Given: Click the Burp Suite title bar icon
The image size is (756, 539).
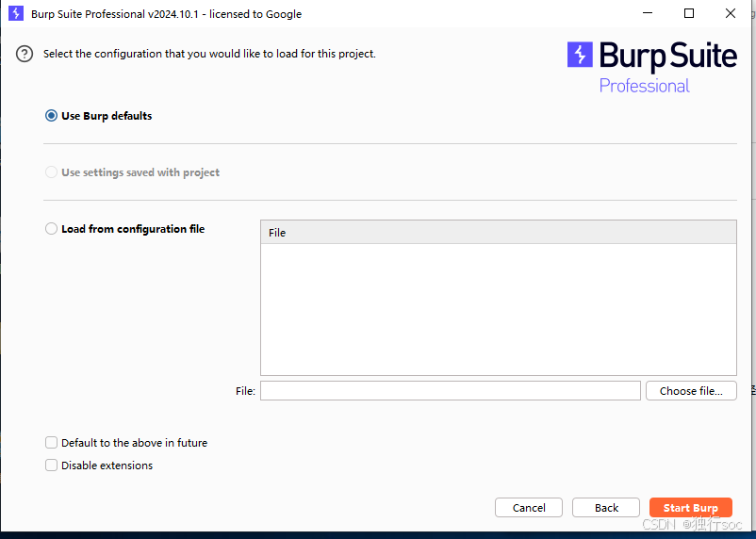Looking at the screenshot, I should click(16, 13).
